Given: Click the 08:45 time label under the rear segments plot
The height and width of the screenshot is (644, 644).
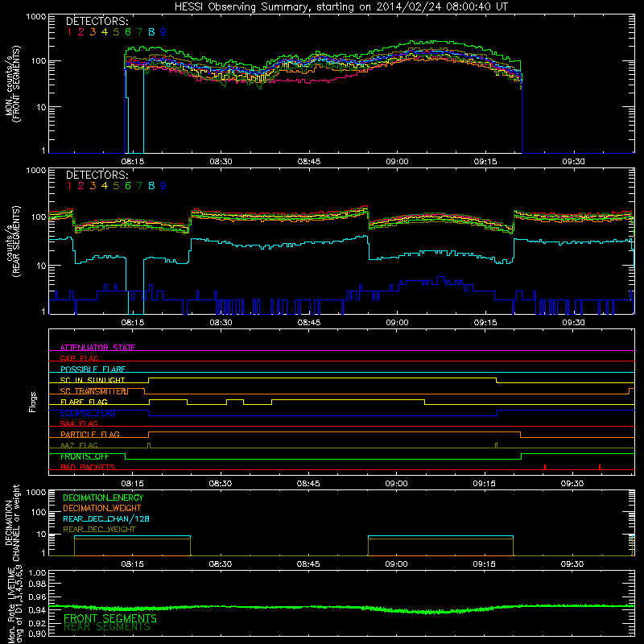Looking at the screenshot, I should point(309,323).
